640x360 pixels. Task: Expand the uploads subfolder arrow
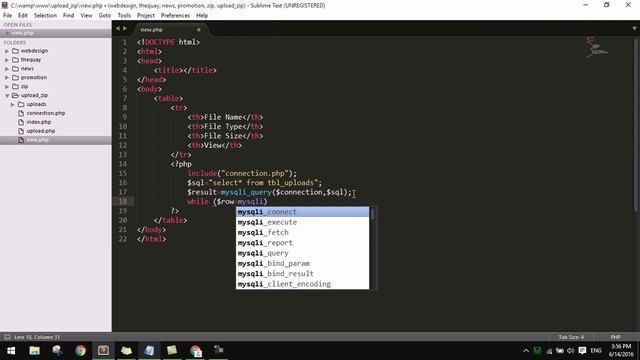click(12, 104)
